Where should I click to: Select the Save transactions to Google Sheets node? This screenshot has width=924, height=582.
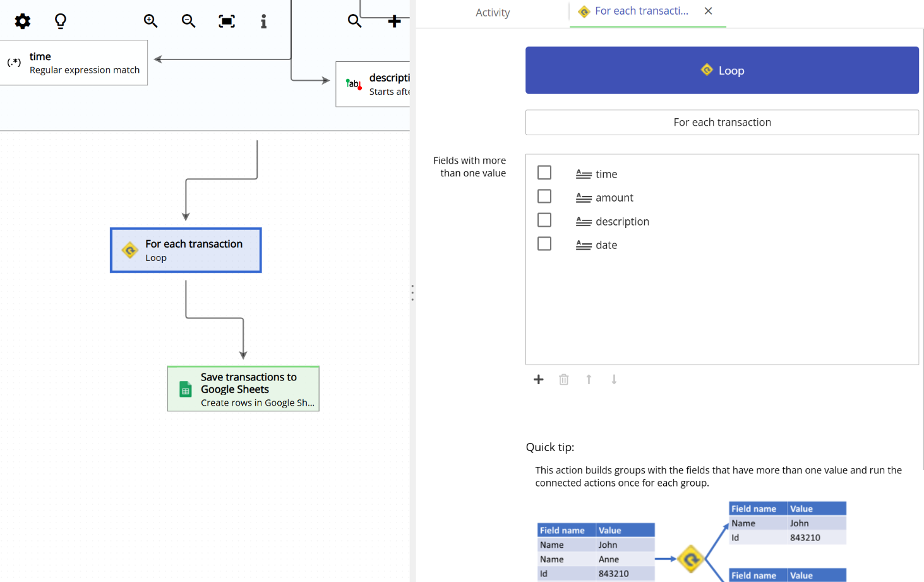243,389
